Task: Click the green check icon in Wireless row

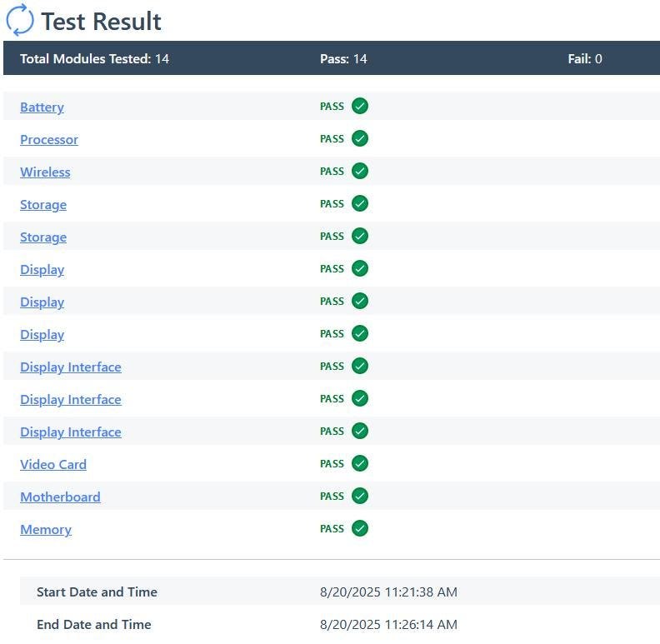Action: [360, 171]
